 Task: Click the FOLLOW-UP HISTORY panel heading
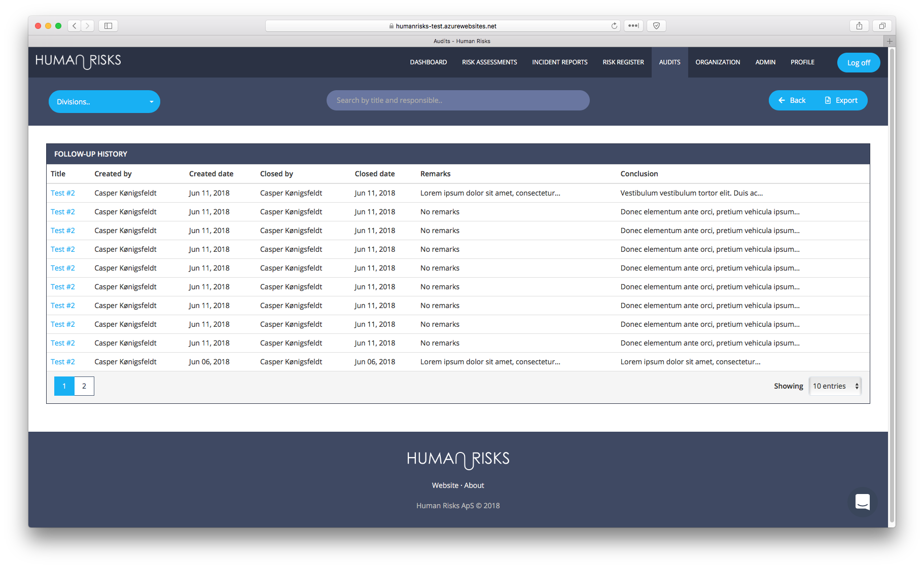(91, 154)
